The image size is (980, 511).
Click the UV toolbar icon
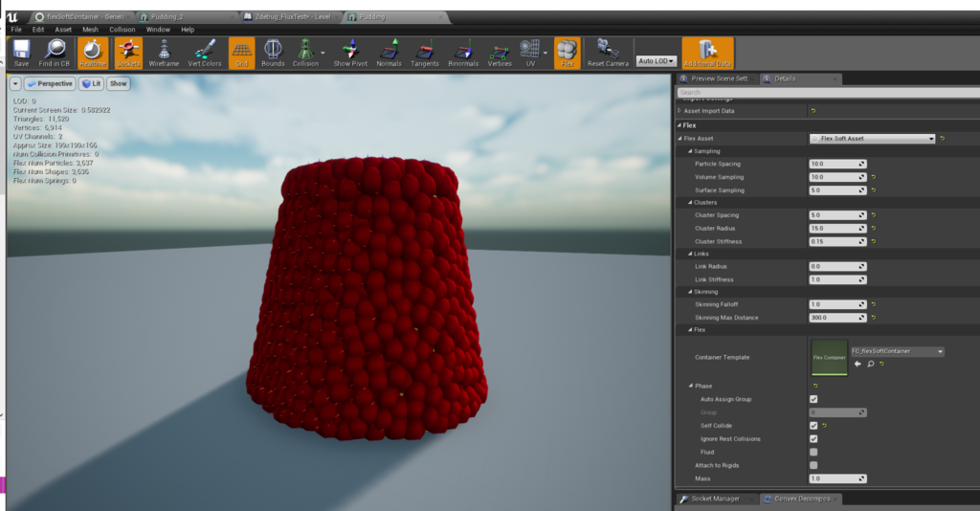[x=530, y=53]
